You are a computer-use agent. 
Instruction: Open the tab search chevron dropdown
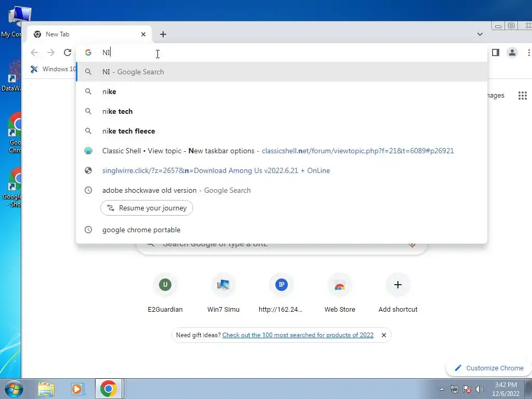[480, 34]
